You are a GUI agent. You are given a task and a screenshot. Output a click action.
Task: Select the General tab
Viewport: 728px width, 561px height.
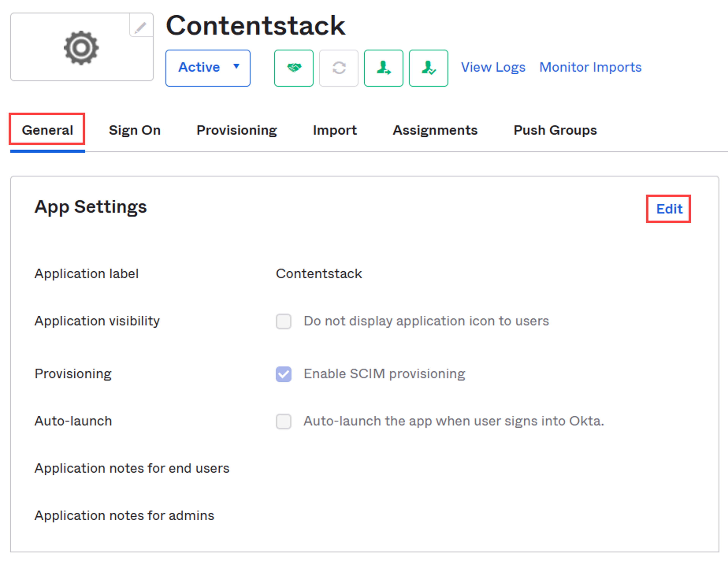coord(47,130)
